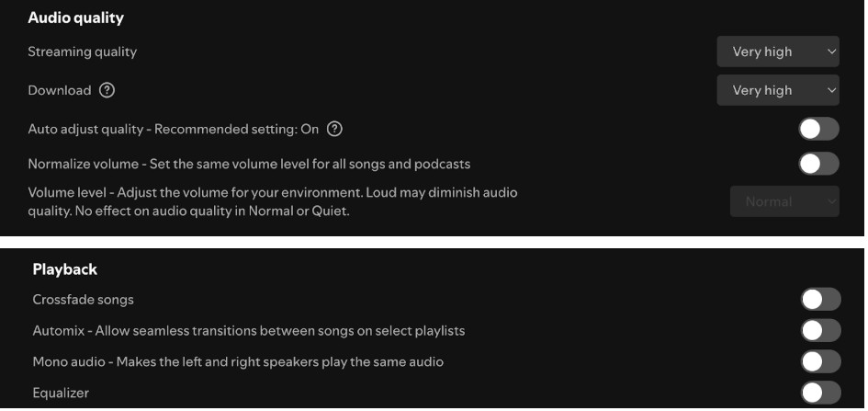Click the Volume level description text
The height and width of the screenshot is (411, 868).
pyautogui.click(x=273, y=201)
